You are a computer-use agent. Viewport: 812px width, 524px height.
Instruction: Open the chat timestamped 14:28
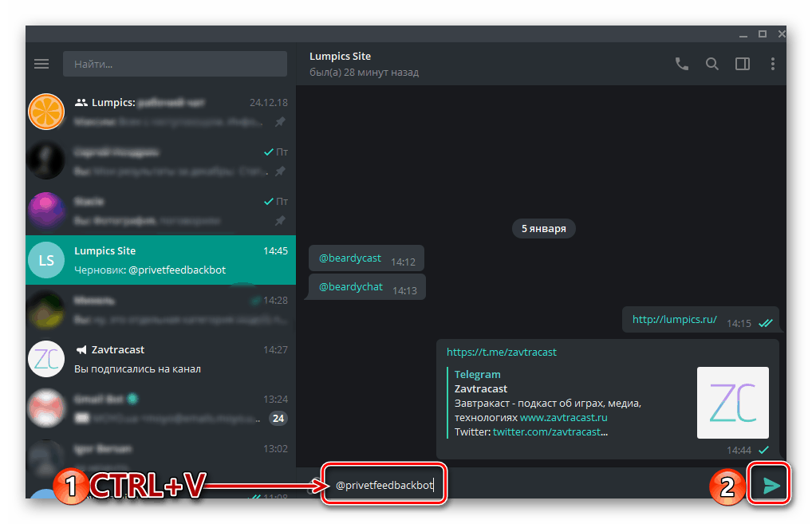click(x=160, y=309)
